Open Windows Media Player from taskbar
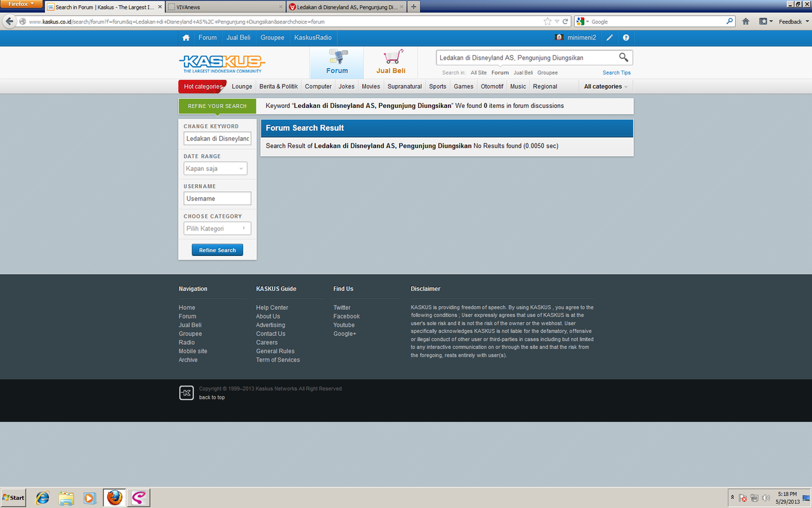Image resolution: width=812 pixels, height=508 pixels. [89, 498]
